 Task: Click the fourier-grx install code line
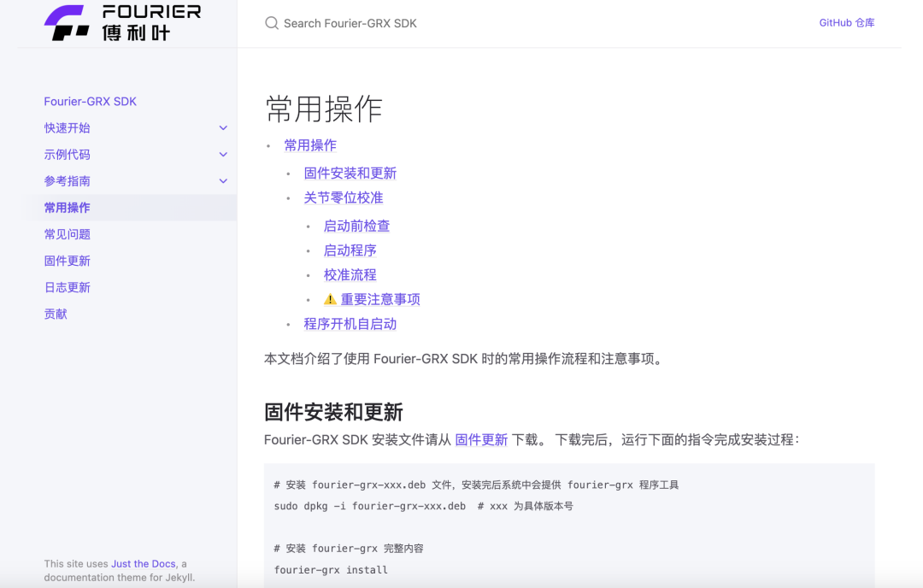pos(331,570)
